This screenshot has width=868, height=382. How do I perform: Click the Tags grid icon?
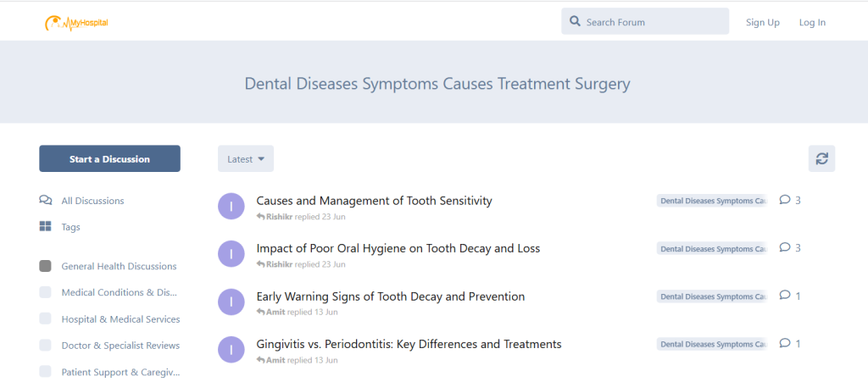tap(46, 227)
